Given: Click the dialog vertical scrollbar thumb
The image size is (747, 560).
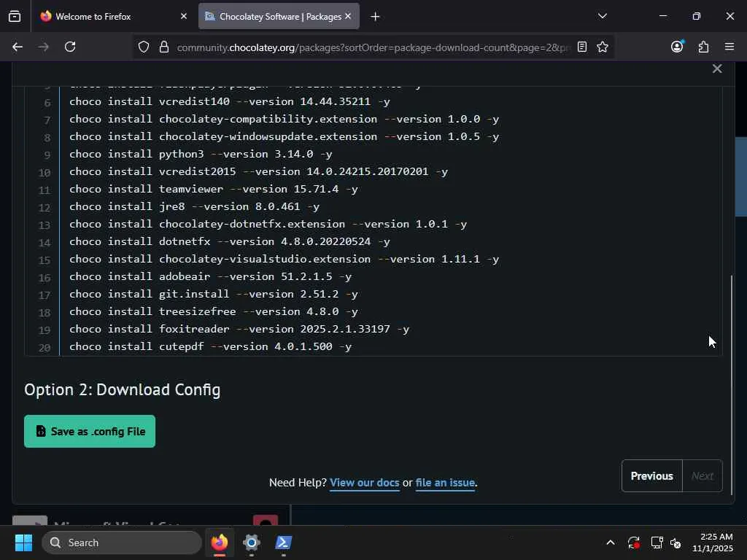Looking at the screenshot, I should tap(732, 385).
